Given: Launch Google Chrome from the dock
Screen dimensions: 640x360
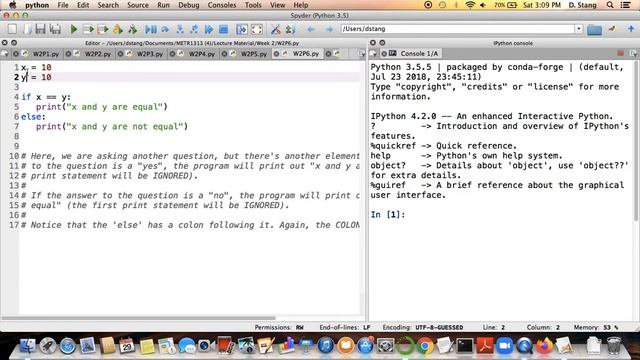Looking at the screenshot, I should (424, 346).
